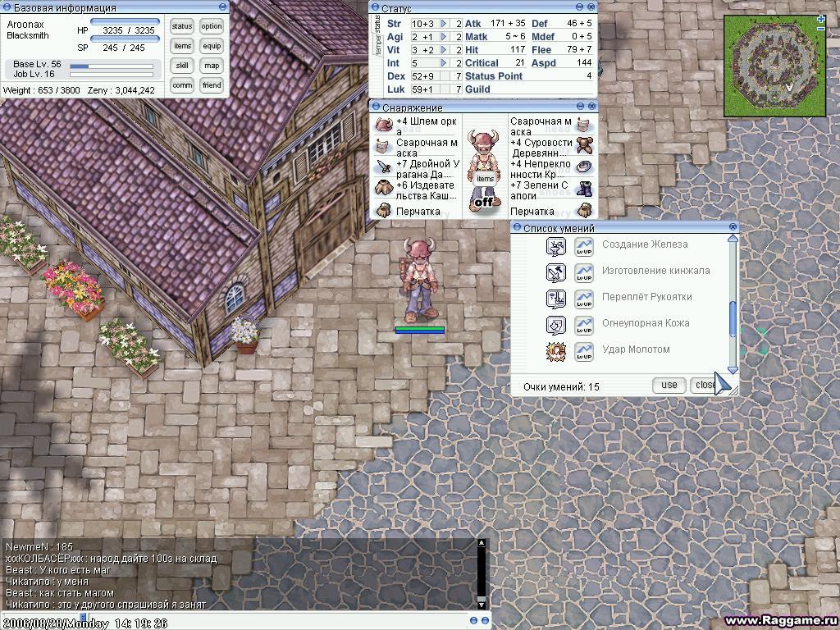Switch to the status tab in Статус window
Image resolution: width=840 pixels, height=630 pixels.
377,24
